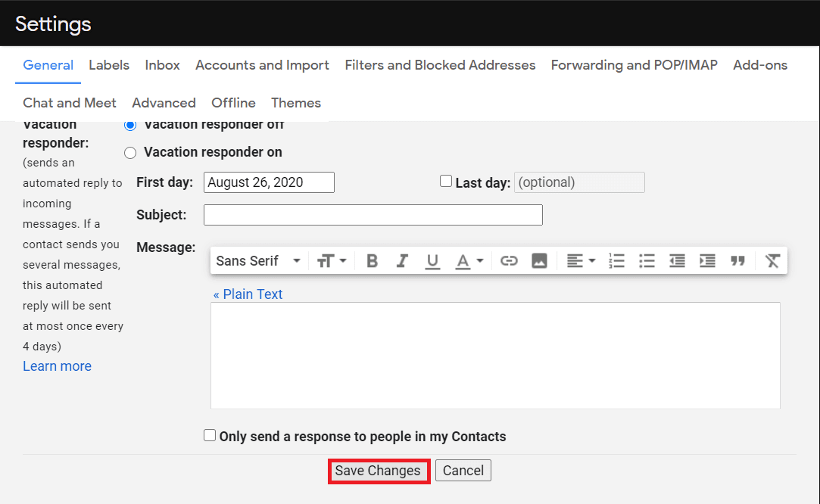Go to Accounts and Import tab
This screenshot has width=820, height=504.
click(x=262, y=65)
